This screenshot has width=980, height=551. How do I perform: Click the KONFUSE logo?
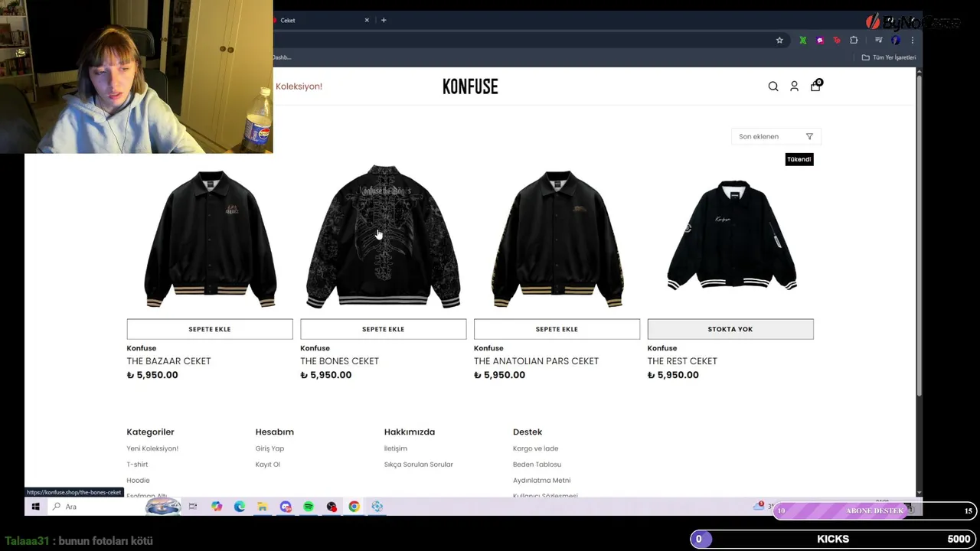coord(470,86)
